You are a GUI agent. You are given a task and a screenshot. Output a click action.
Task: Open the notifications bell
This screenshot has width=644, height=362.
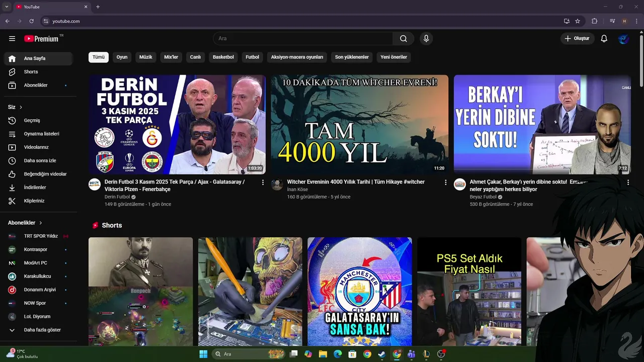[604, 39]
